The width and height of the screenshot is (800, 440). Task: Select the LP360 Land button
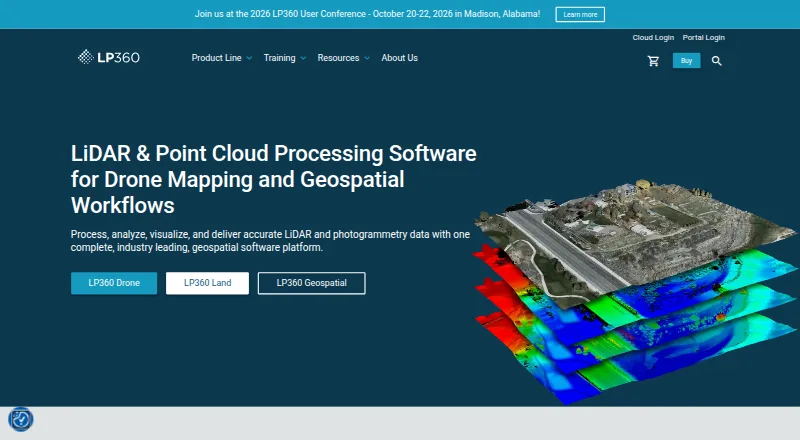coord(207,283)
